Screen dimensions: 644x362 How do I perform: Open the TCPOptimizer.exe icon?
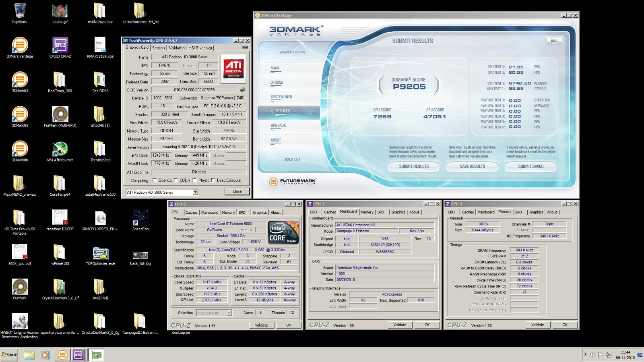[x=100, y=255]
